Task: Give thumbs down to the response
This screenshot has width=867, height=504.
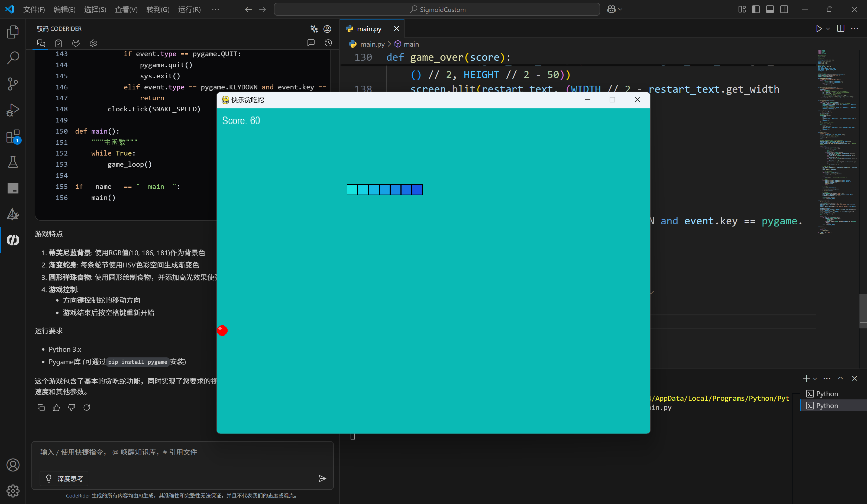Action: pyautogui.click(x=72, y=407)
